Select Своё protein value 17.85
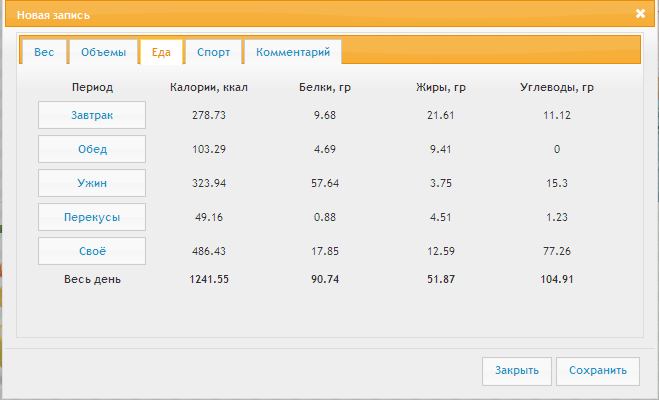Screen dimensions: 659x400 click(x=325, y=251)
